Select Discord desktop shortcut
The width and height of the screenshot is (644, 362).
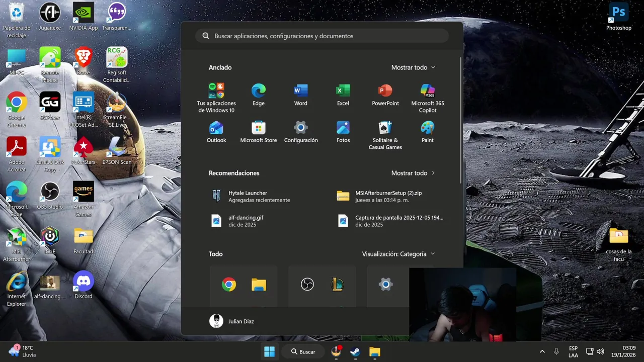point(84,286)
